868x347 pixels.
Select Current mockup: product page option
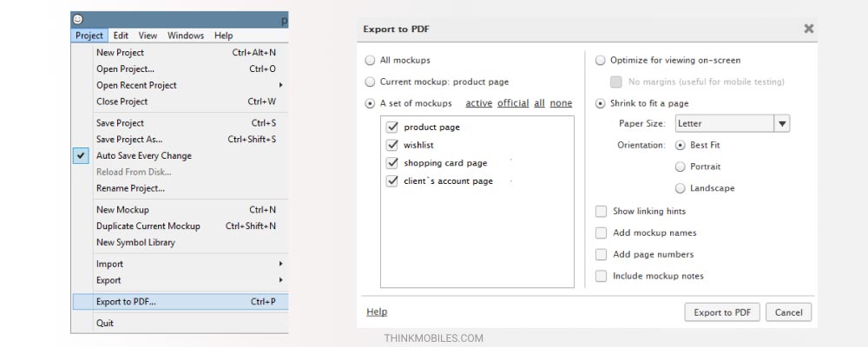[370, 82]
